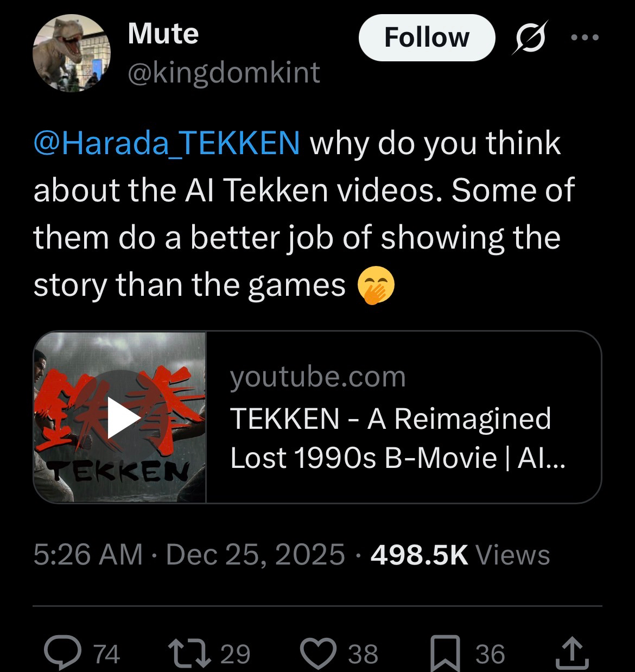Click the tweet text about AI Tekken videos
The image size is (635, 672).
pyautogui.click(x=304, y=214)
